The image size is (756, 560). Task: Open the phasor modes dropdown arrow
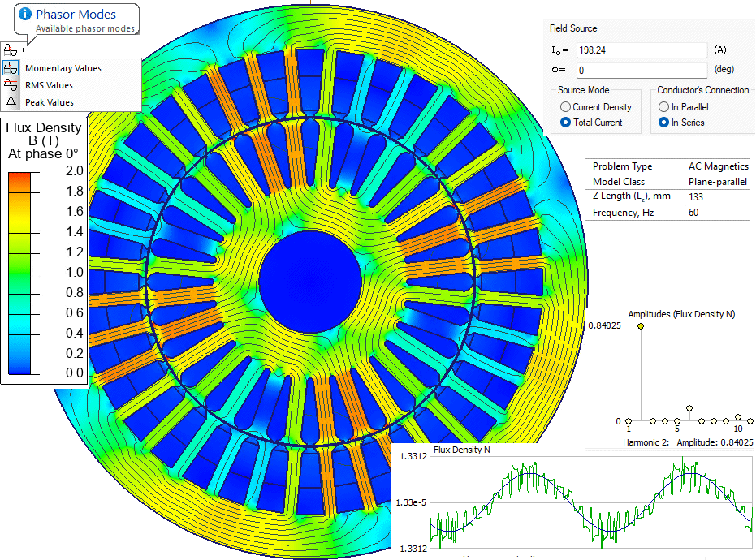tap(24, 50)
